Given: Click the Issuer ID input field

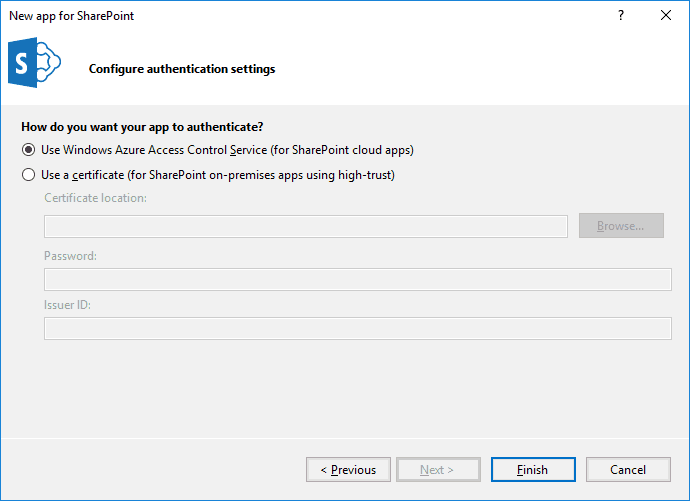Looking at the screenshot, I should (x=357, y=329).
